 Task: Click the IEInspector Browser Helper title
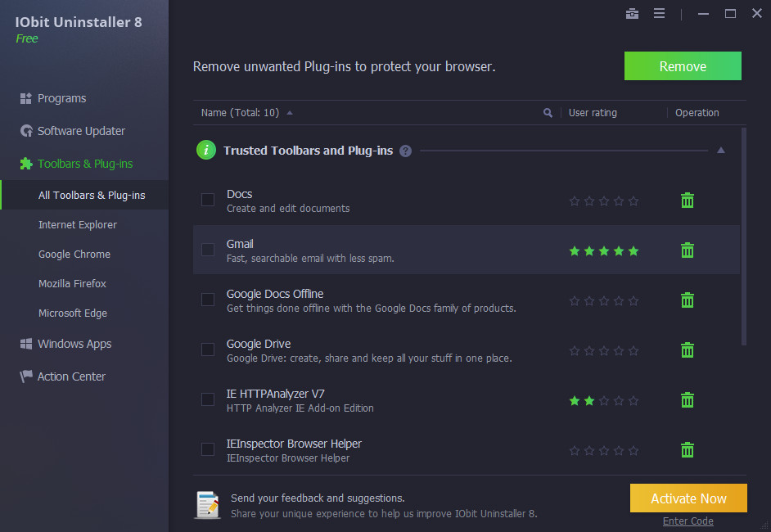tap(294, 444)
